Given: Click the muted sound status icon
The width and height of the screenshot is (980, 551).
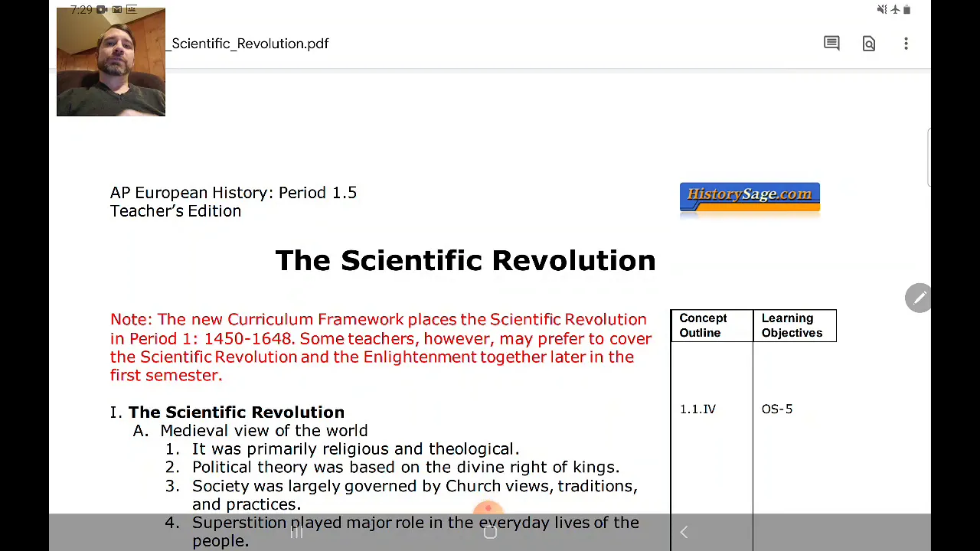Looking at the screenshot, I should (x=882, y=9).
